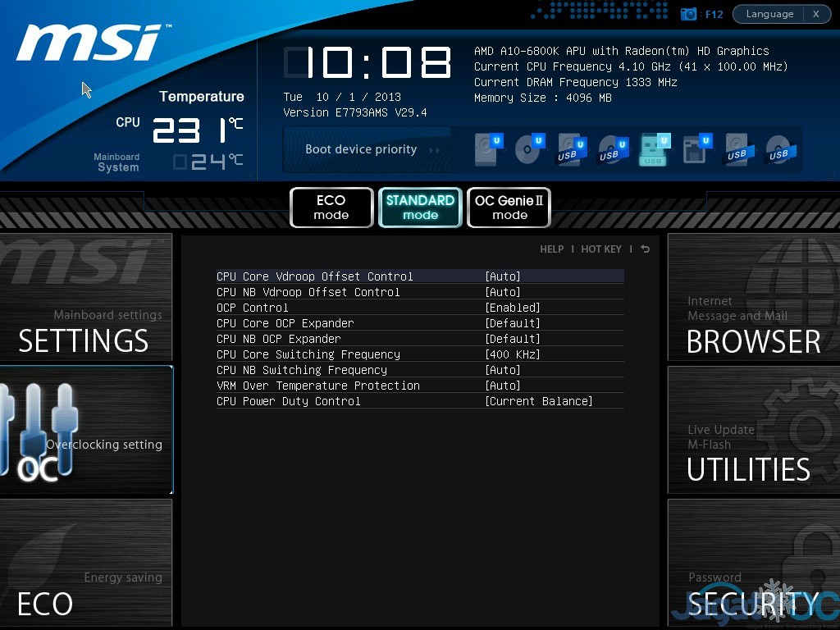Click the Version E7793AMS V29.4 text
Viewport: 840px width, 630px height.
355,112
